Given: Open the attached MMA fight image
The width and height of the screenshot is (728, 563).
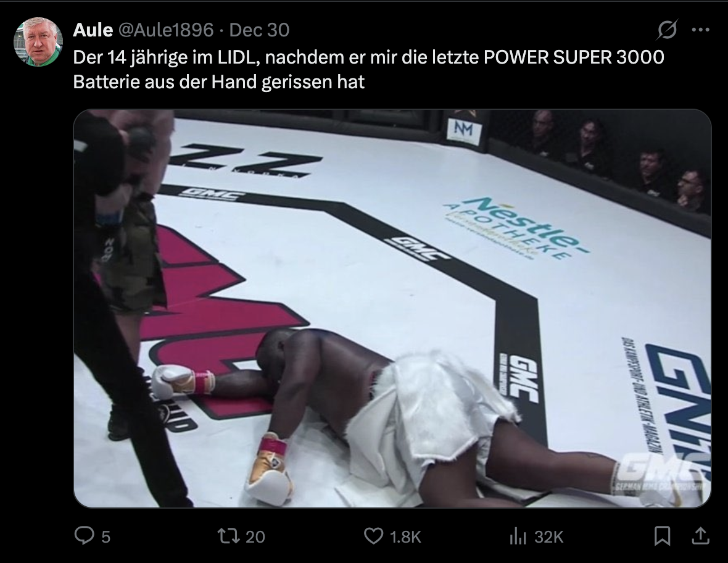Looking at the screenshot, I should (x=392, y=309).
